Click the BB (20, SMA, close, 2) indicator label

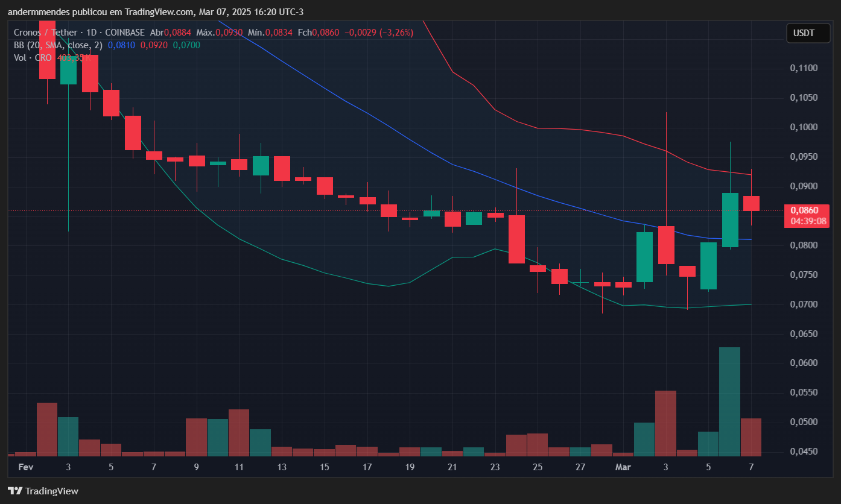coord(59,45)
